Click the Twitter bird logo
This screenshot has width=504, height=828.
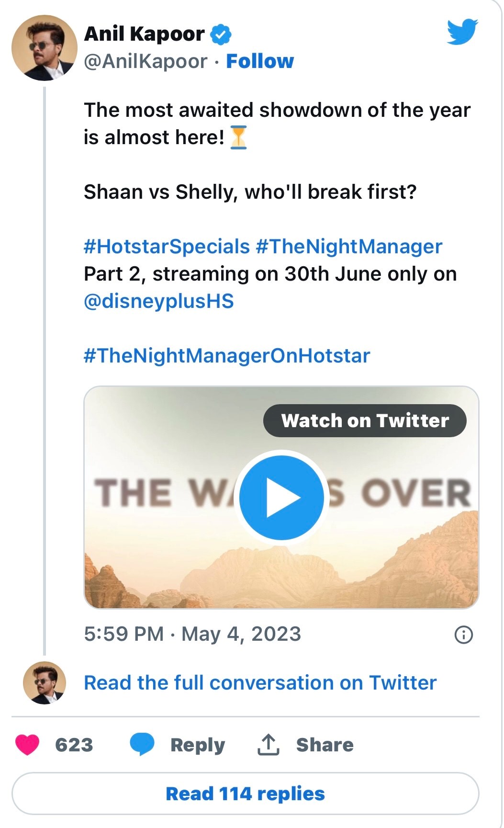(x=462, y=32)
